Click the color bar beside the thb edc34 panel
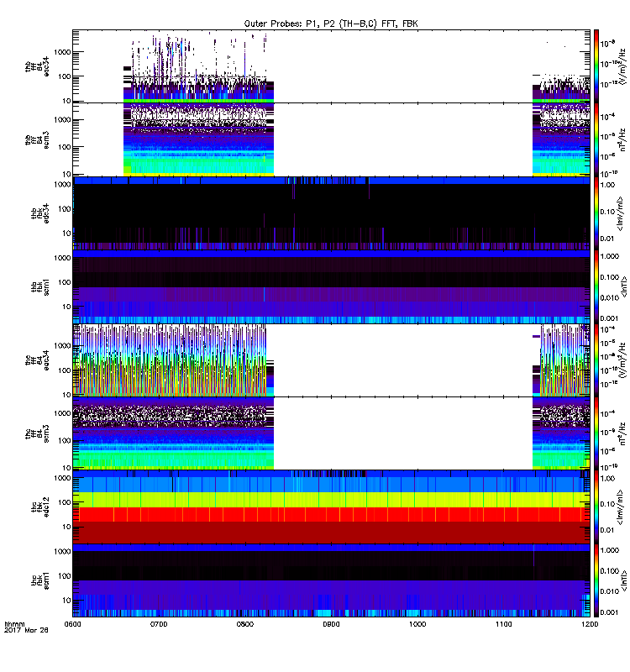 pyautogui.click(x=596, y=213)
